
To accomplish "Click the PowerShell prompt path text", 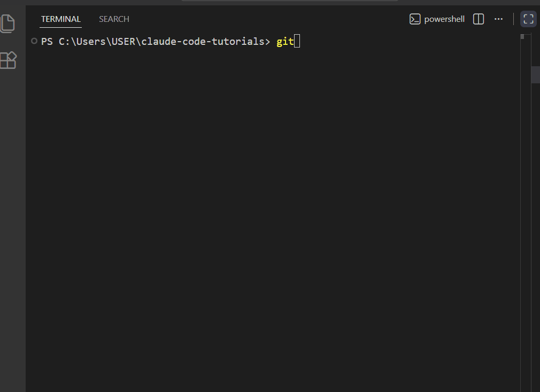I will (x=155, y=41).
